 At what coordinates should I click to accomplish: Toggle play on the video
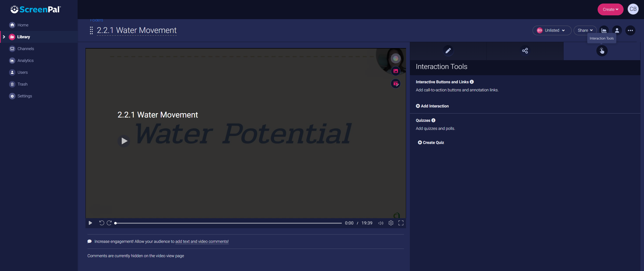pos(90,223)
